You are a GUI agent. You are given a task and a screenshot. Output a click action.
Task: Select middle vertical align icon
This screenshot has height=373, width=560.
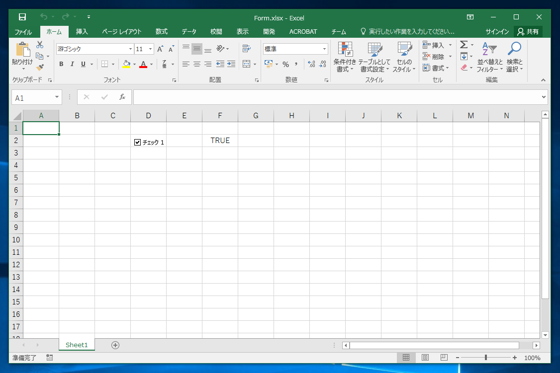pos(197,49)
